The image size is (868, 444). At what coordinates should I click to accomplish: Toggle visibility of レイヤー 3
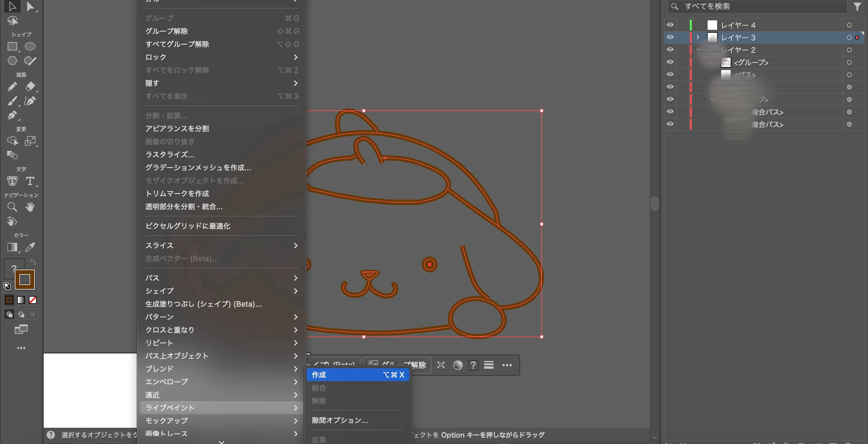[670, 37]
